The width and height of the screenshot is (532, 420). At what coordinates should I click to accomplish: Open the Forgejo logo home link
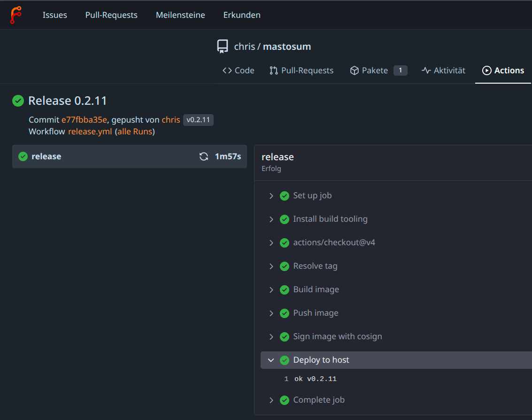(15, 15)
